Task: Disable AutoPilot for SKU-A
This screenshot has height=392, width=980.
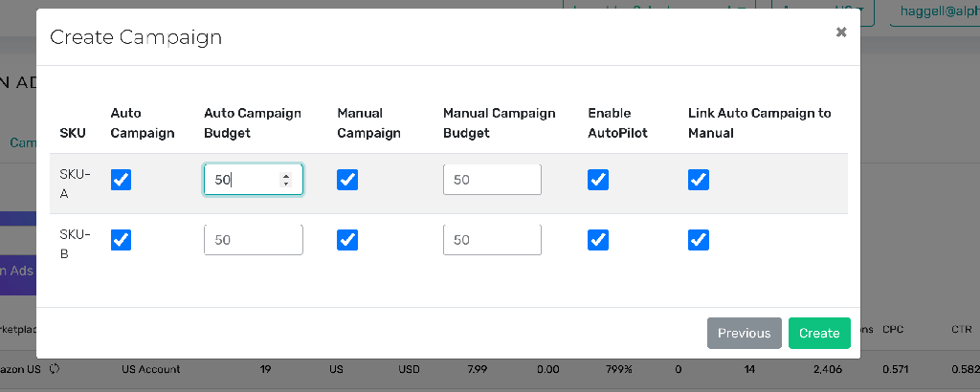Action: 598,180
